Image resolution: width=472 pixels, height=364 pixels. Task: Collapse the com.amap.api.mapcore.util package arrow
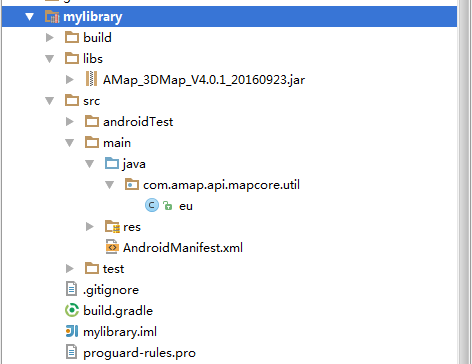[109, 185]
